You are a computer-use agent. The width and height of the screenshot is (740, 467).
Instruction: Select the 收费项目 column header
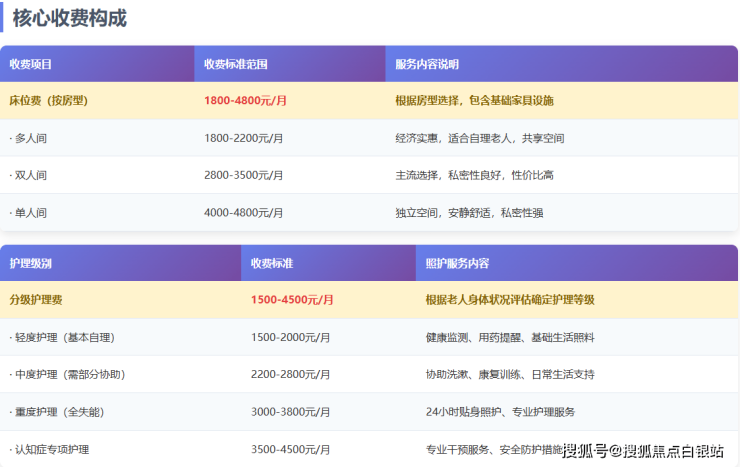pos(30,64)
